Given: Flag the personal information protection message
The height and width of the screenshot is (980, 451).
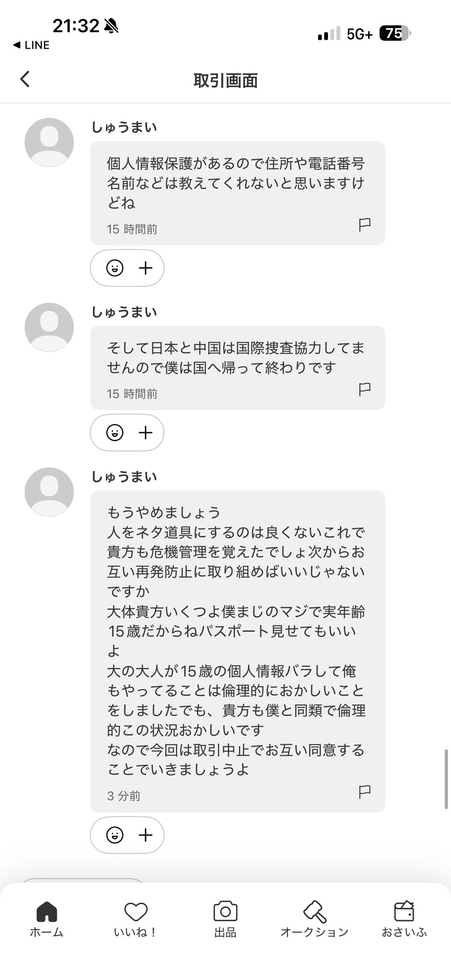Looking at the screenshot, I should coord(364,224).
